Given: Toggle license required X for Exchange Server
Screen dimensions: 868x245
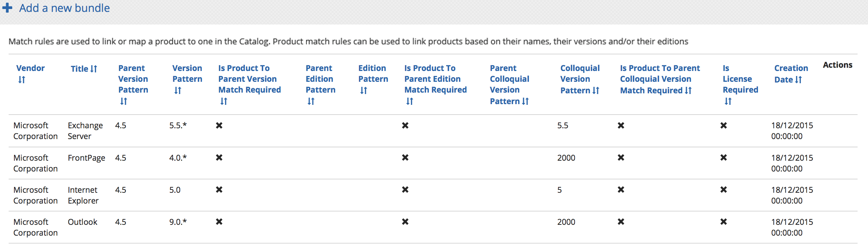Looking at the screenshot, I should click(x=724, y=125).
